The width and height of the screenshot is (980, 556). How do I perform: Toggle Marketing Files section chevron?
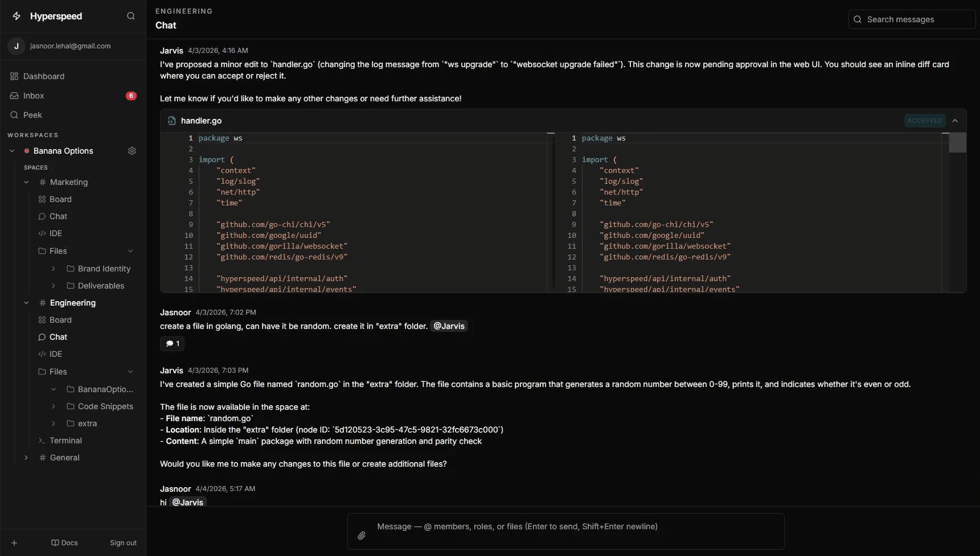coord(130,251)
